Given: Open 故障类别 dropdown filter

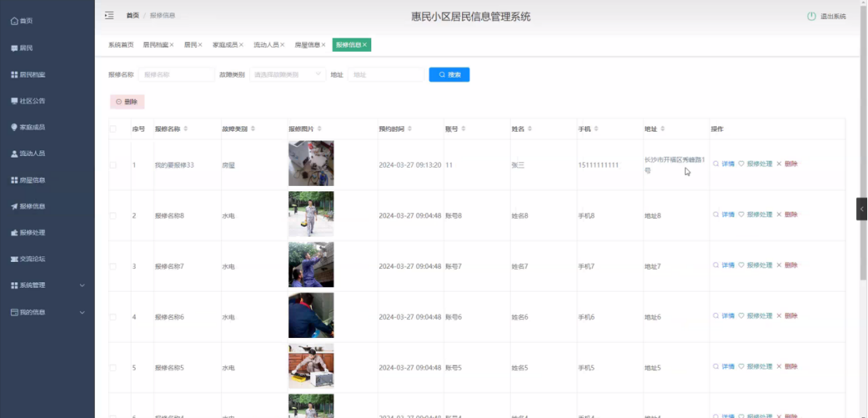Looking at the screenshot, I should coord(288,75).
